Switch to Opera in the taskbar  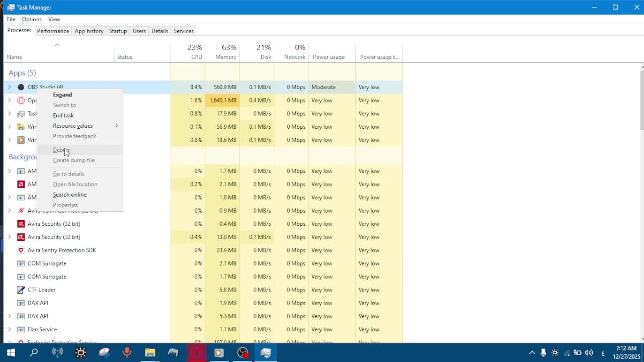coord(196,353)
